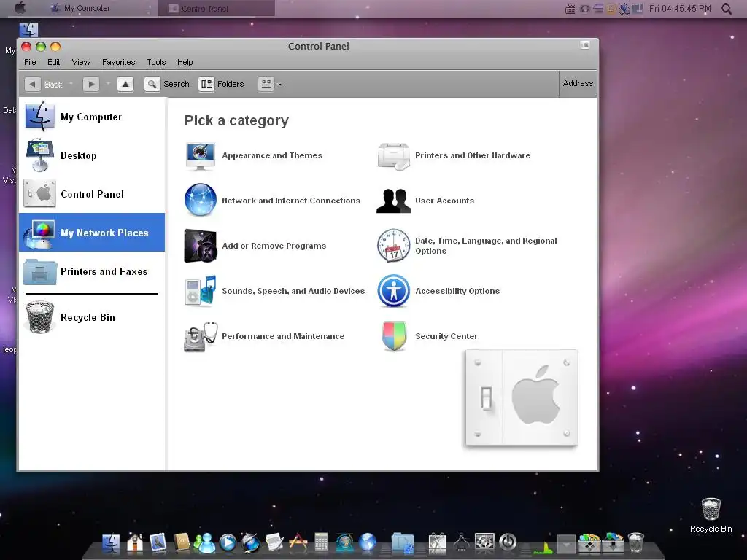
Task: Open Appearance and Themes category icon
Action: pyautogui.click(x=200, y=156)
